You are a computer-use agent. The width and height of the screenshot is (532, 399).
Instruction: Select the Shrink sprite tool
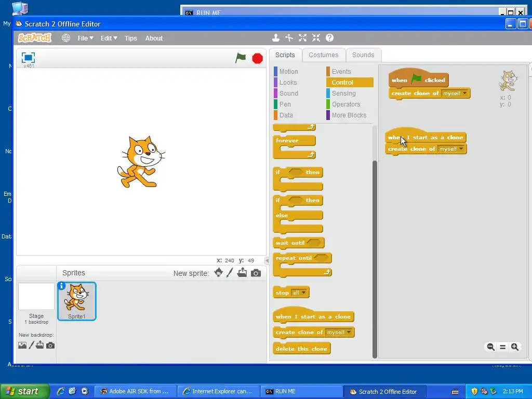[x=316, y=37]
